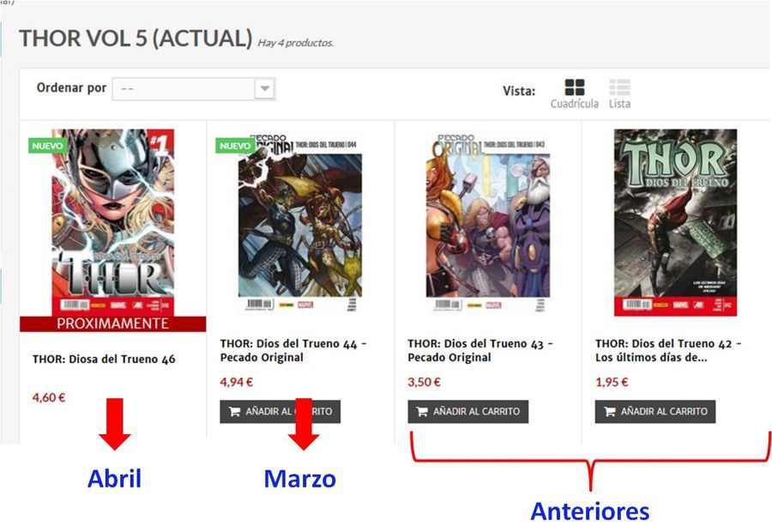This screenshot has width=772, height=532.
Task: Open THOR: Dios del Trueno 44 title link
Action: 293,350
